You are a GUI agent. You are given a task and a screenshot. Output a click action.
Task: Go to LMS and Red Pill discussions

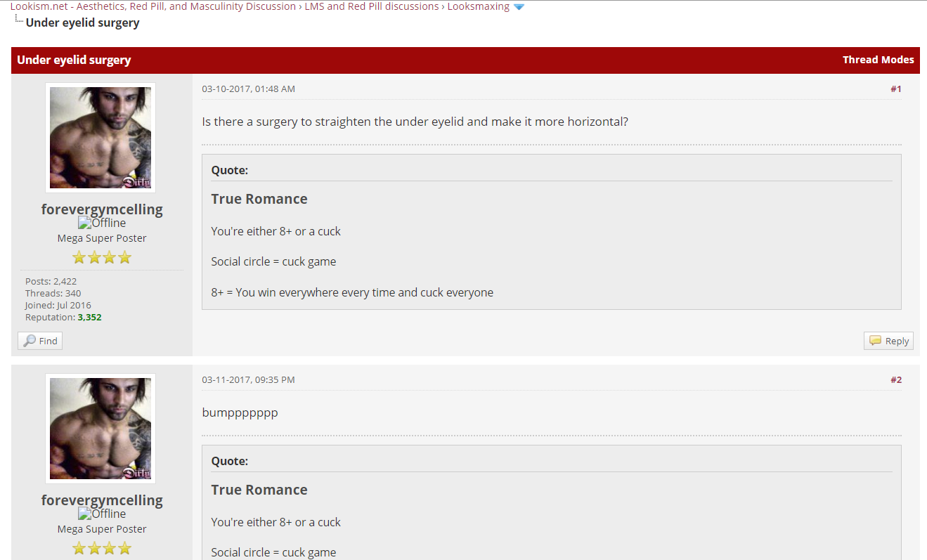(x=372, y=6)
